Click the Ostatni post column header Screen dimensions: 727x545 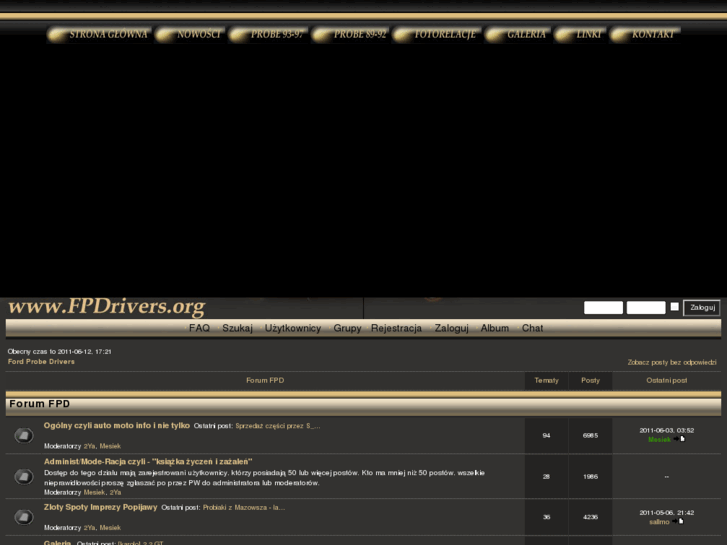tap(667, 380)
